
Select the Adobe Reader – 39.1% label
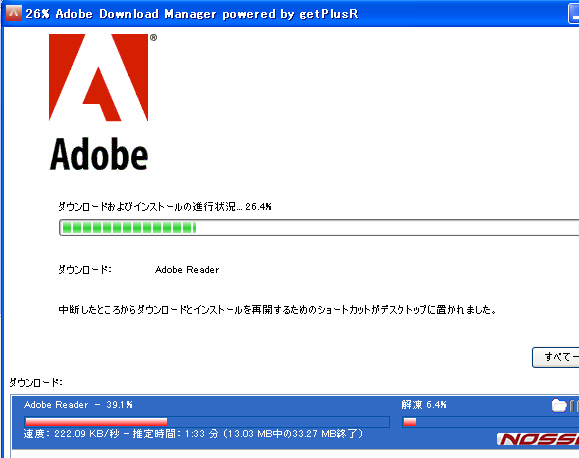pyautogui.click(x=78, y=405)
